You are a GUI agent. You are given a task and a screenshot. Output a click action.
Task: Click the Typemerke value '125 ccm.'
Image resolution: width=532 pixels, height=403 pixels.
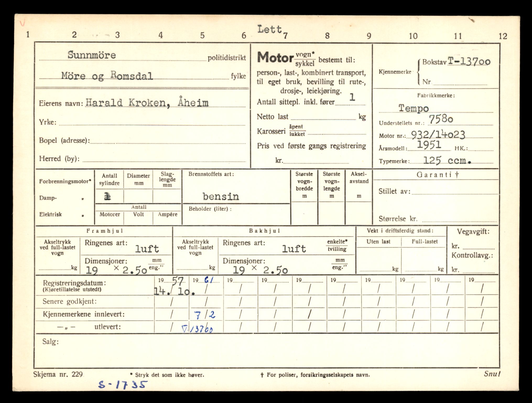[447, 160]
